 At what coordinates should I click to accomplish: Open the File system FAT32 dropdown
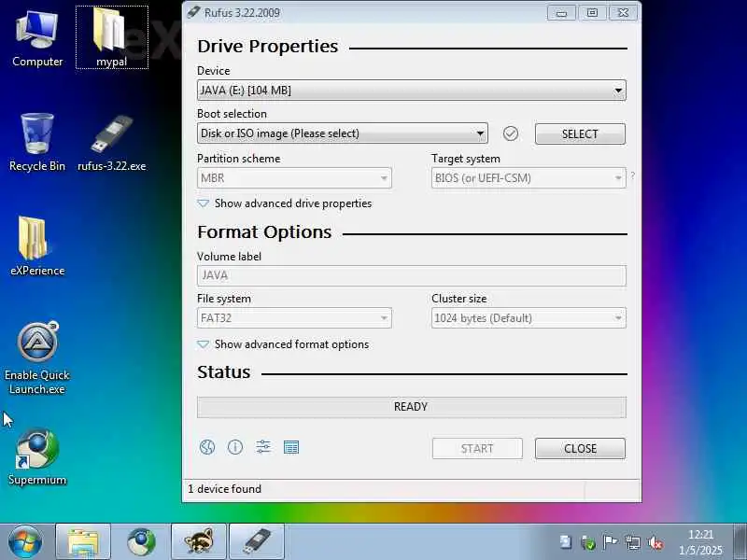pos(294,318)
